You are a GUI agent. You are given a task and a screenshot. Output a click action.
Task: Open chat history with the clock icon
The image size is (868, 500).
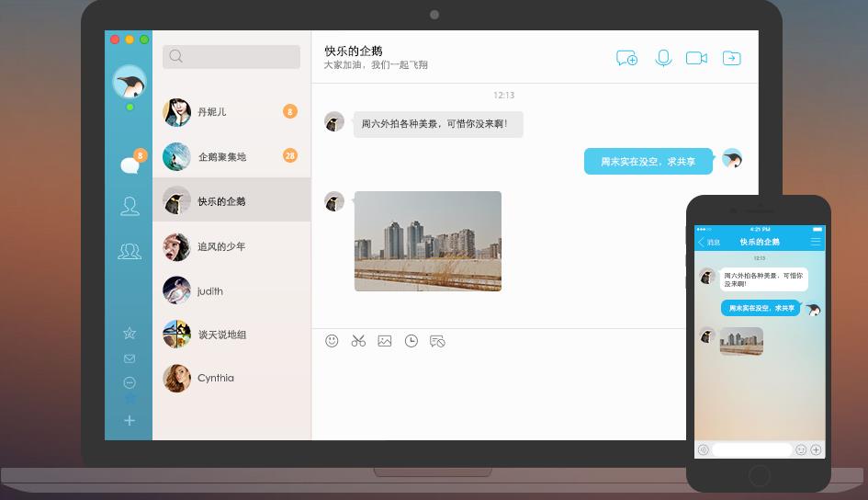(411, 341)
